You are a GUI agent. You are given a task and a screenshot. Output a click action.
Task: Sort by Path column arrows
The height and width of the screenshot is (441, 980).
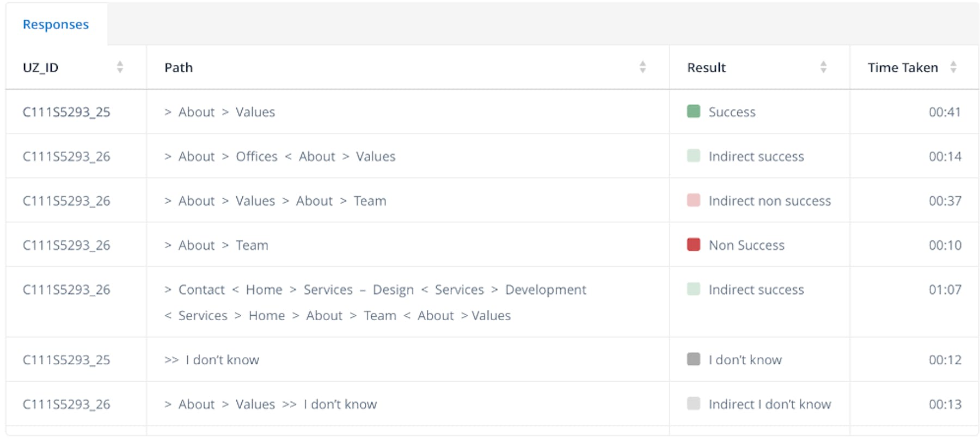pos(642,67)
